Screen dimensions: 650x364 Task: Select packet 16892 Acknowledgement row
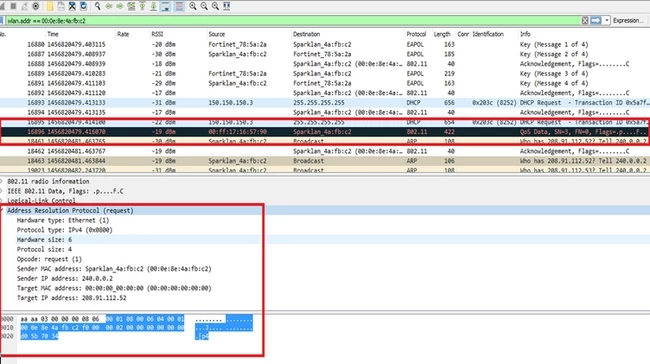pyautogui.click(x=325, y=93)
